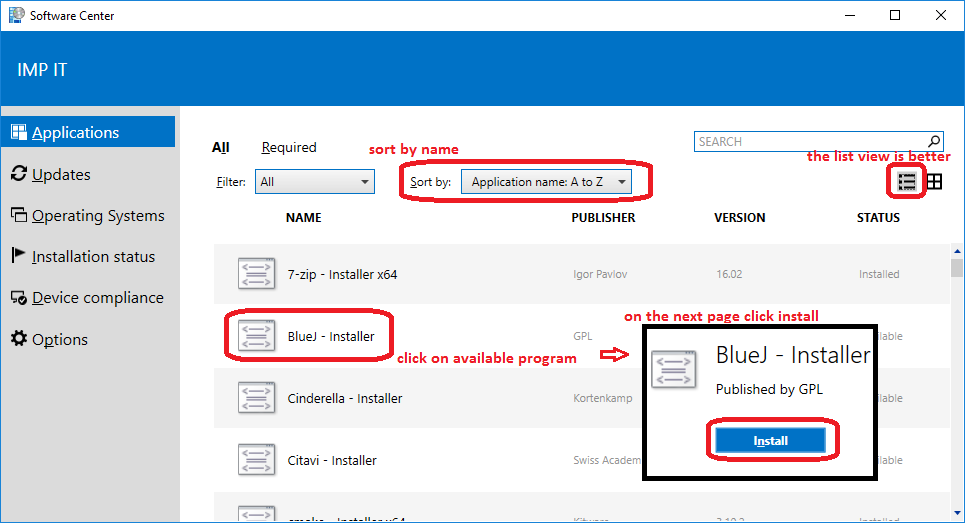
Task: Maximize the Software Center window
Action: [x=895, y=15]
